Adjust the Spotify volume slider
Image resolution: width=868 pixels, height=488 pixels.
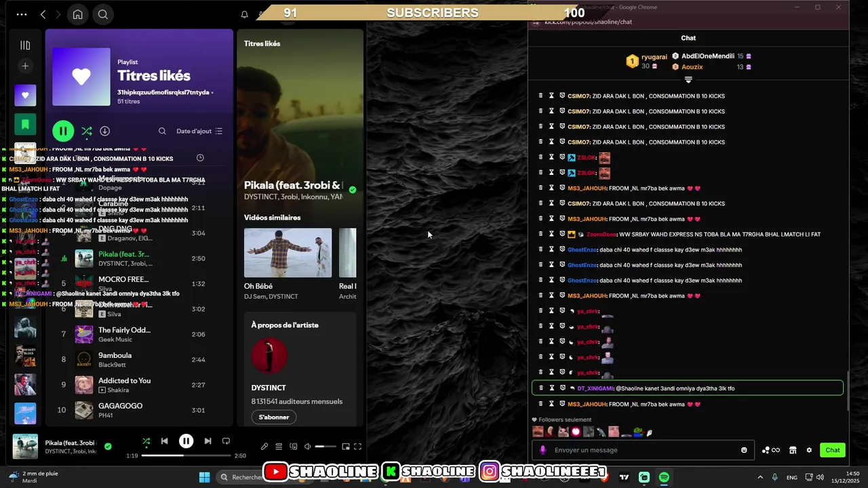(325, 447)
